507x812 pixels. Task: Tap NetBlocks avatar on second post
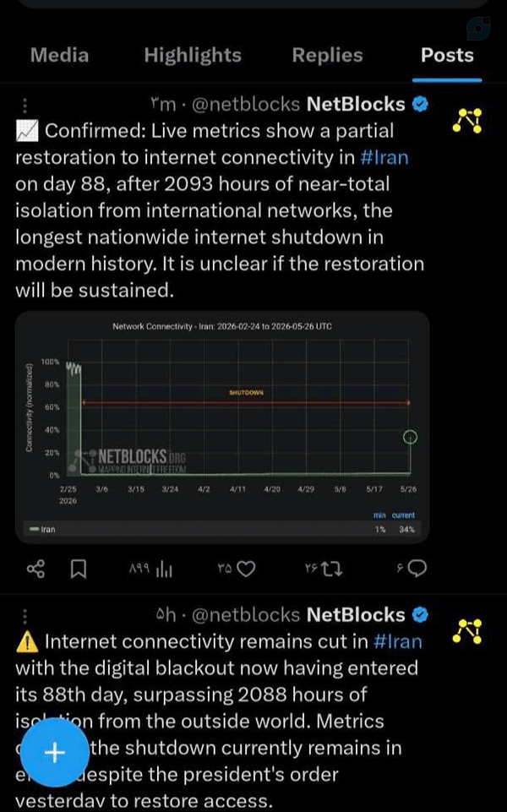467,630
